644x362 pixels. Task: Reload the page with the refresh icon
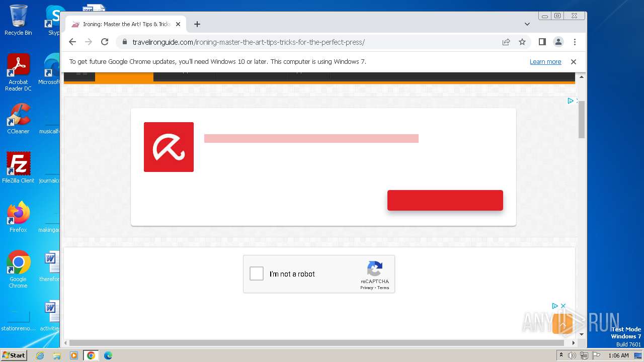(105, 42)
